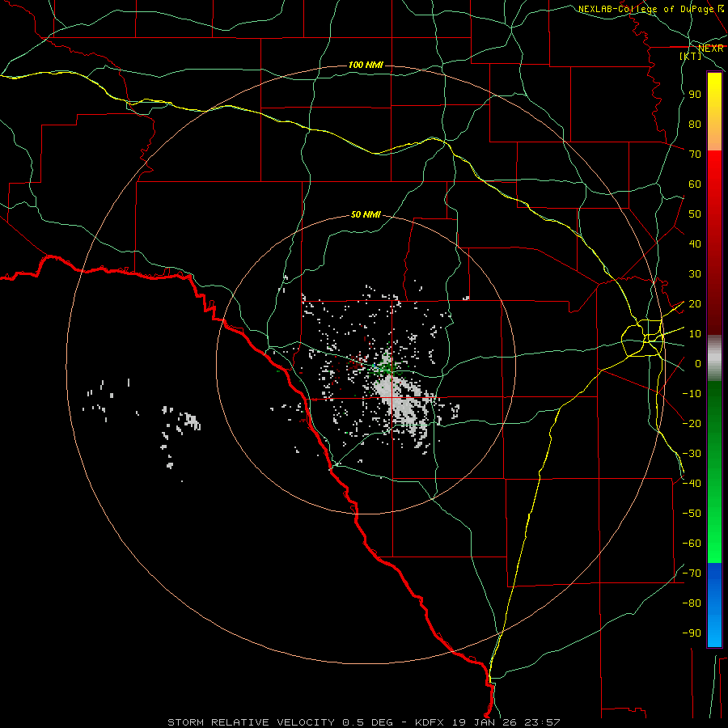
Task: Click the 50 value on the velocity scale
Action: (695, 214)
